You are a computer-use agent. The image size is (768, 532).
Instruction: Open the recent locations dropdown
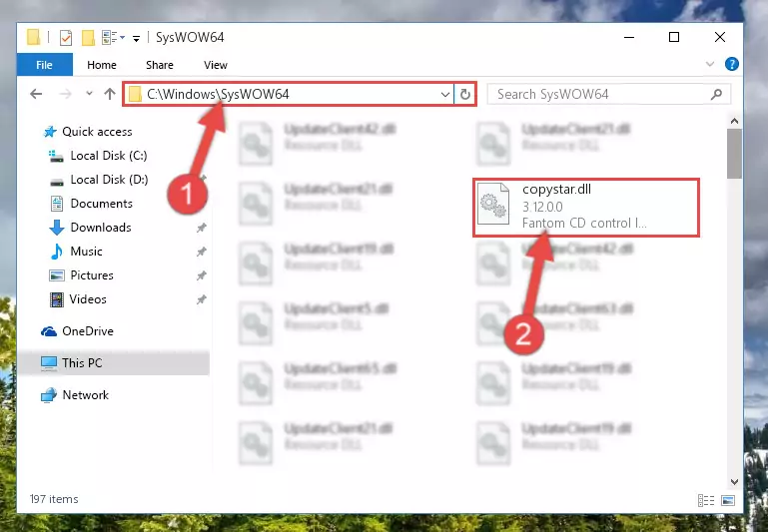pyautogui.click(x=89, y=93)
